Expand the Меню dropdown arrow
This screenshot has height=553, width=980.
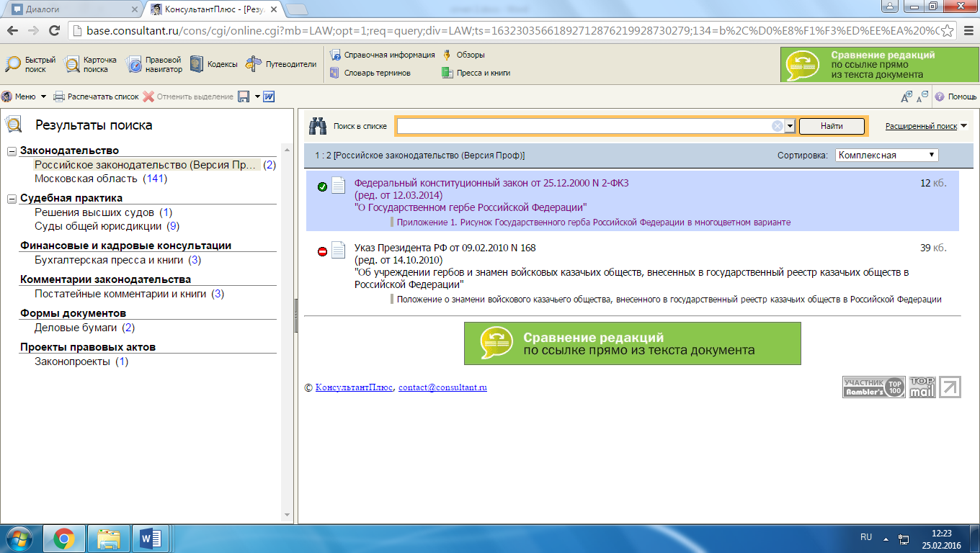(43, 96)
